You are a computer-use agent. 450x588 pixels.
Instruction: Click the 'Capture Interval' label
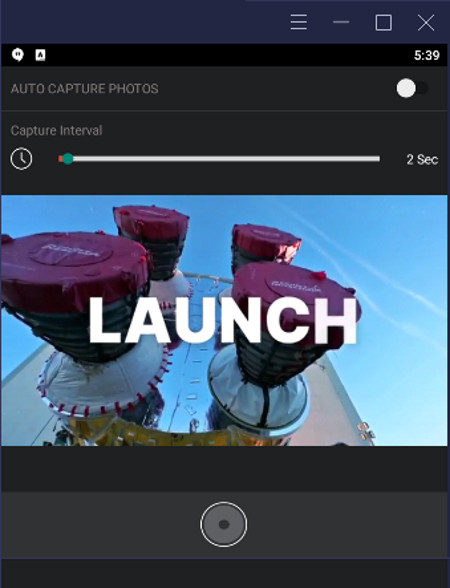pyautogui.click(x=56, y=130)
